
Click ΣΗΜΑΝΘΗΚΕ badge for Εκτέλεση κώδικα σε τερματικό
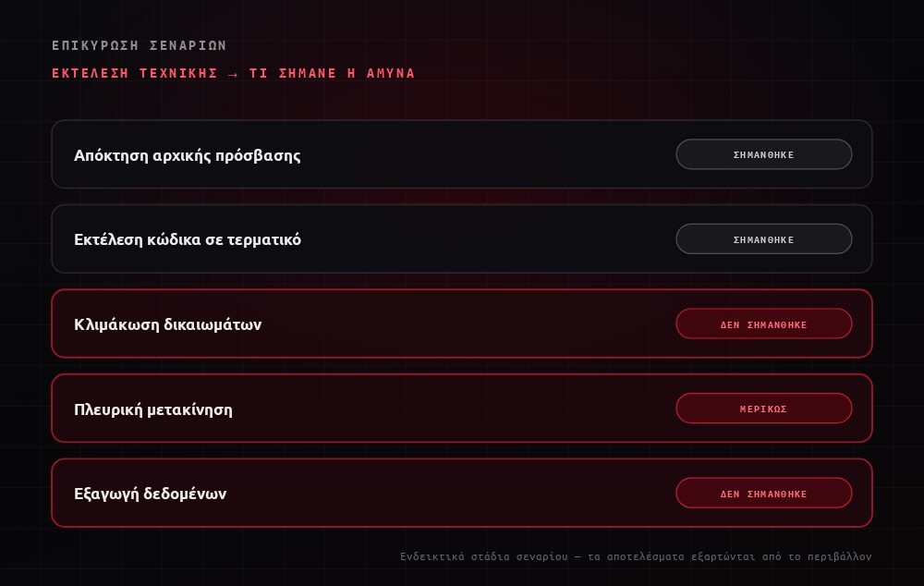click(764, 239)
